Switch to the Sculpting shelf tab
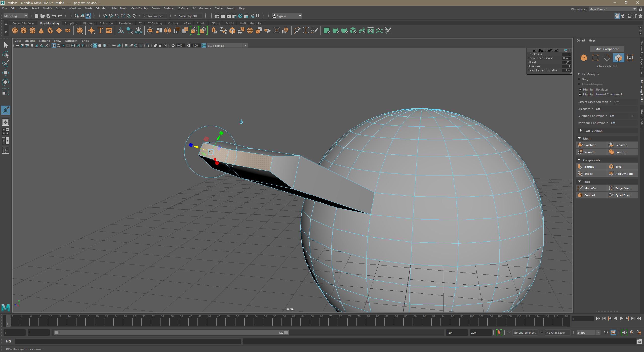Image resolution: width=644 pixels, height=352 pixels. 71,23
